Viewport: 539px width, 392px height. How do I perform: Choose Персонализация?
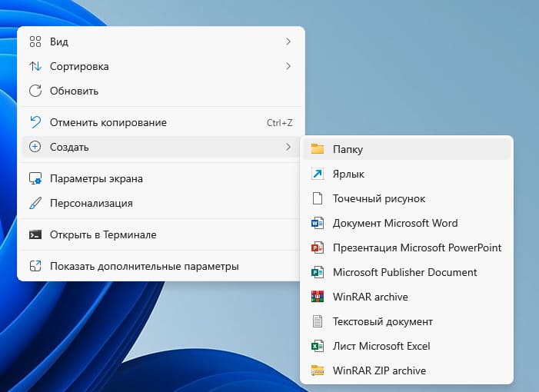click(161, 203)
